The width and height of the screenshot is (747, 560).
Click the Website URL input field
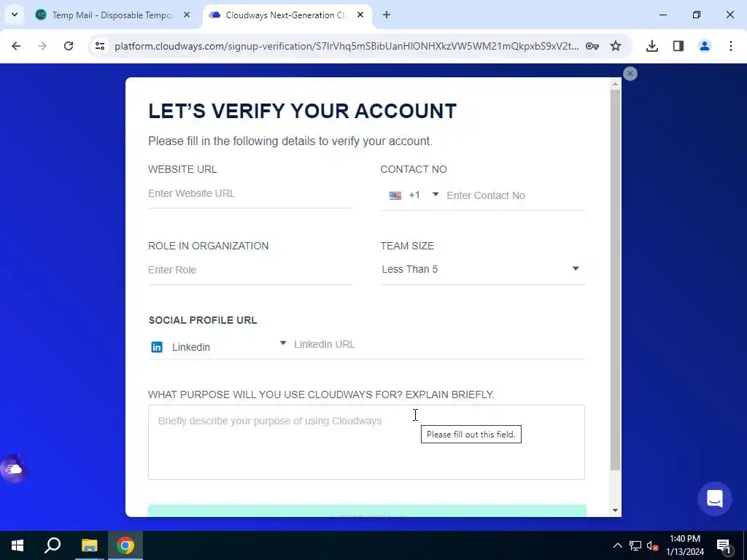(250, 194)
